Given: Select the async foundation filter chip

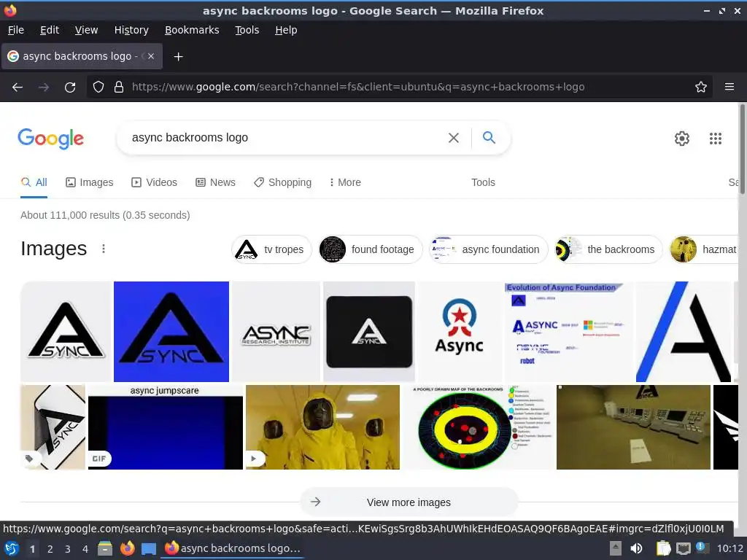Looking at the screenshot, I should [488, 249].
